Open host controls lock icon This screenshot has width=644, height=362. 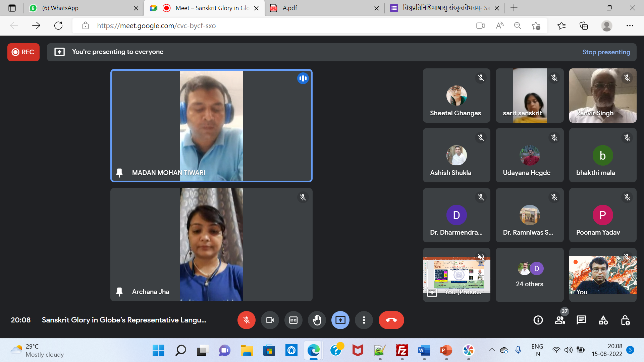point(625,320)
